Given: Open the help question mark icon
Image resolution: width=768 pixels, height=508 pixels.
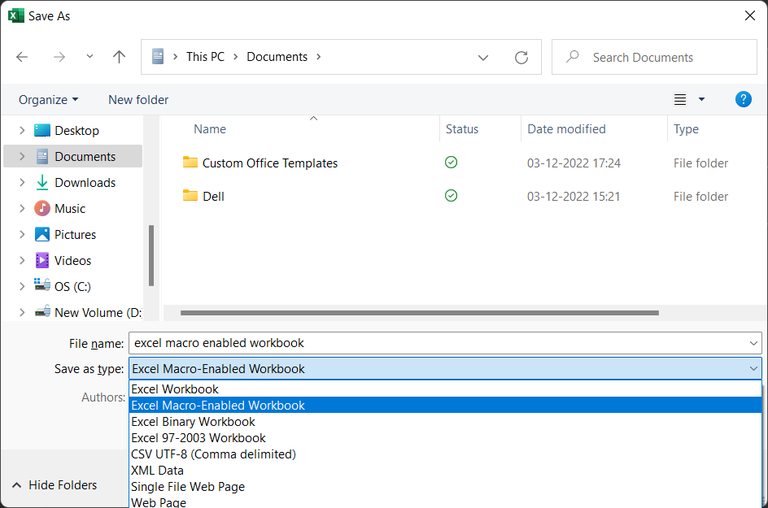Looking at the screenshot, I should [743, 99].
